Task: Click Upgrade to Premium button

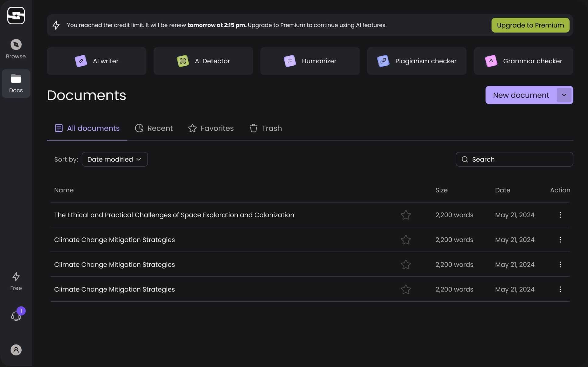Action: [530, 25]
